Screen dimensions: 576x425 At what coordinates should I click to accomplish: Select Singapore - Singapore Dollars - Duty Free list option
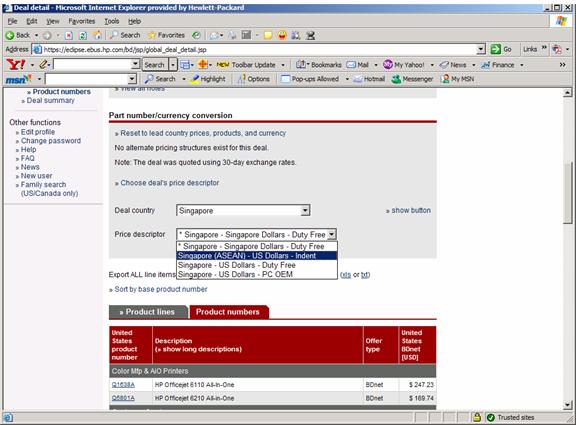pos(257,246)
